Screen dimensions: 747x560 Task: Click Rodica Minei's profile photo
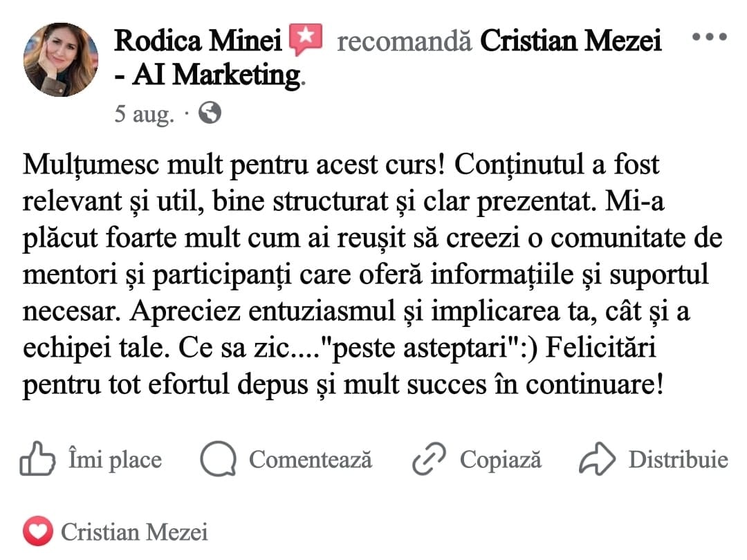pyautogui.click(x=60, y=59)
